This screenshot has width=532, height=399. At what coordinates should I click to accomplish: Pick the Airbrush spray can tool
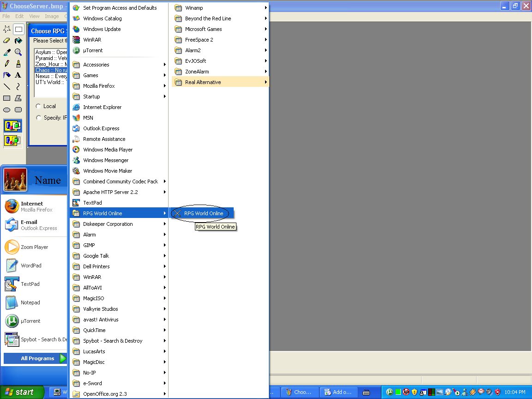coord(7,75)
